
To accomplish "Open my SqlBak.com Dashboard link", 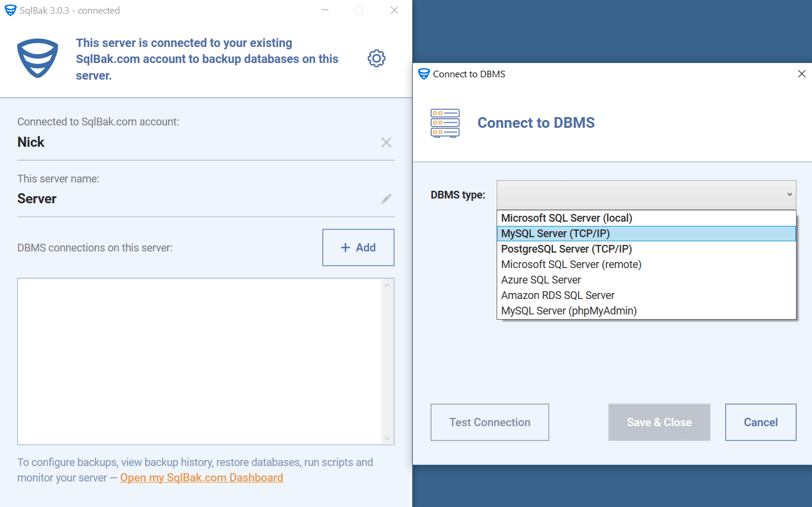I will (x=201, y=477).
